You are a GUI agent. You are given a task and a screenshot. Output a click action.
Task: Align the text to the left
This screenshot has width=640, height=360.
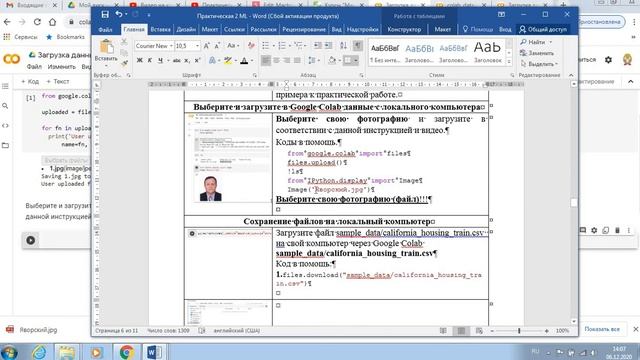click(x=266, y=60)
